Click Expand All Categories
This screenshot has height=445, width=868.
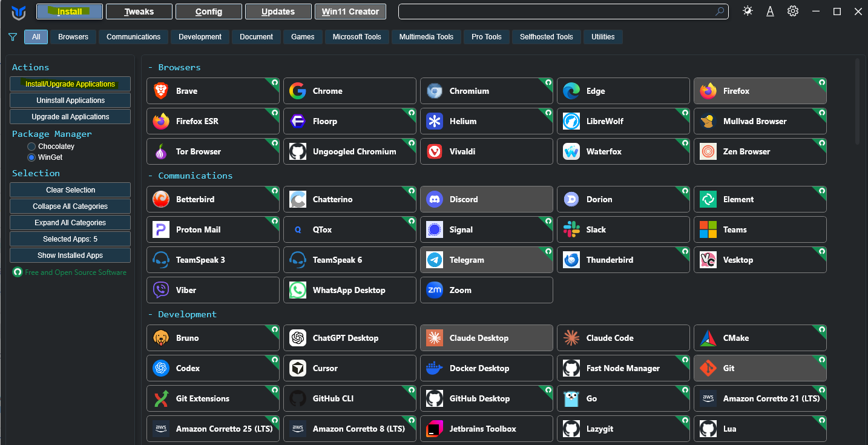click(70, 223)
